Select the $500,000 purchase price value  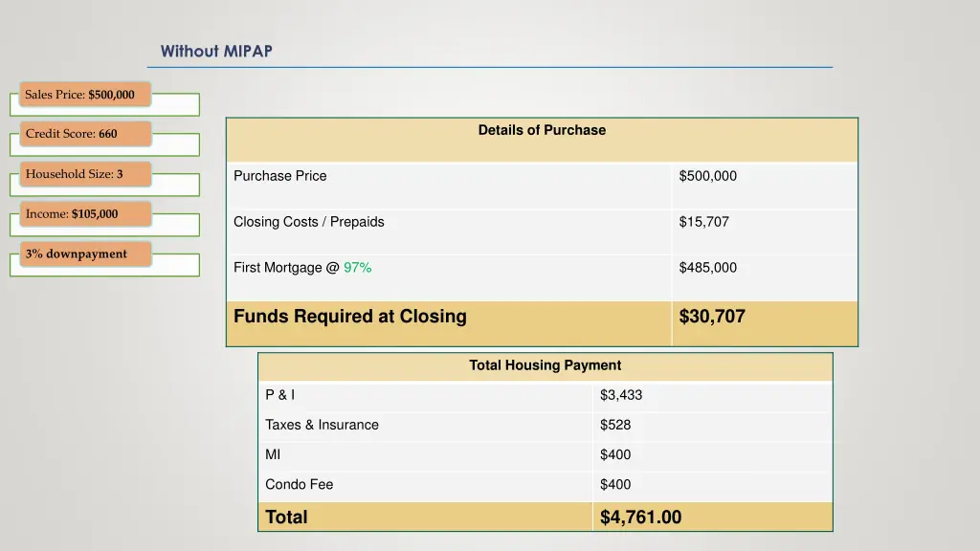(x=708, y=176)
